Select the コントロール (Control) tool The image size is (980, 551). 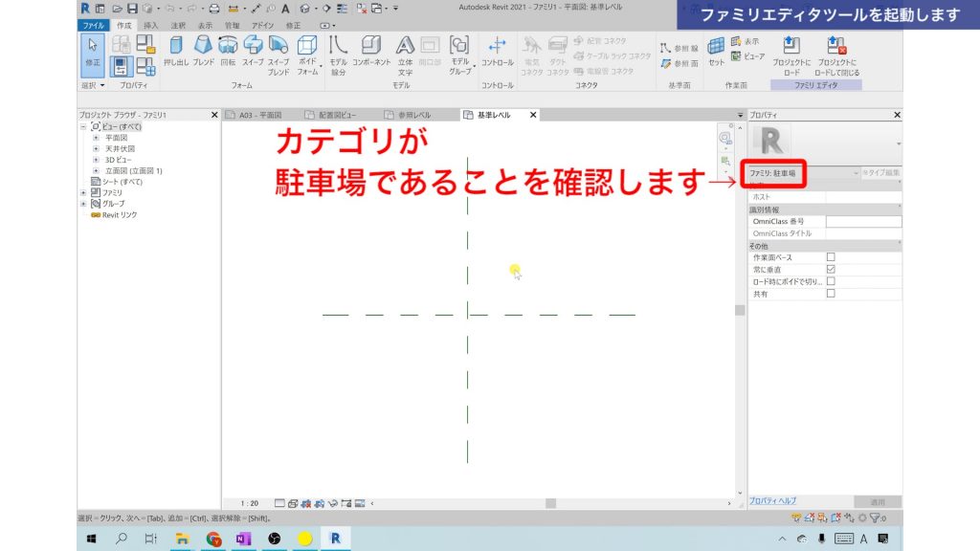pos(498,53)
